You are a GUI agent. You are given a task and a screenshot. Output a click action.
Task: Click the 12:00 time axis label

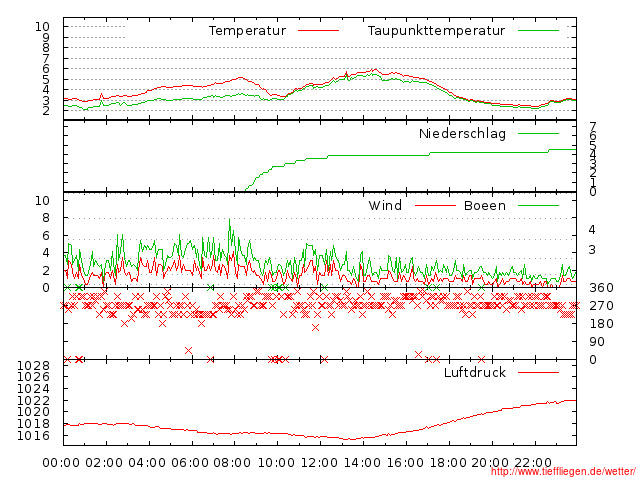(x=319, y=463)
